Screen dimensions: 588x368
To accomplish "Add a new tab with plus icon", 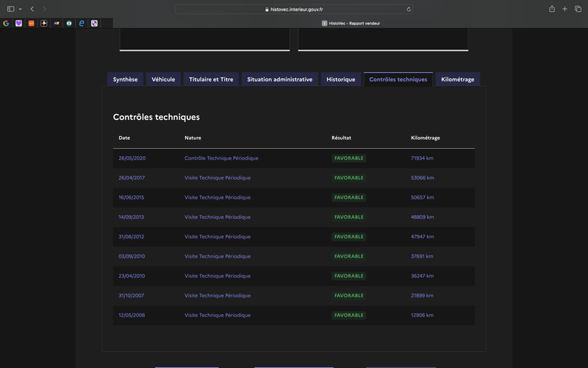I will pos(564,9).
